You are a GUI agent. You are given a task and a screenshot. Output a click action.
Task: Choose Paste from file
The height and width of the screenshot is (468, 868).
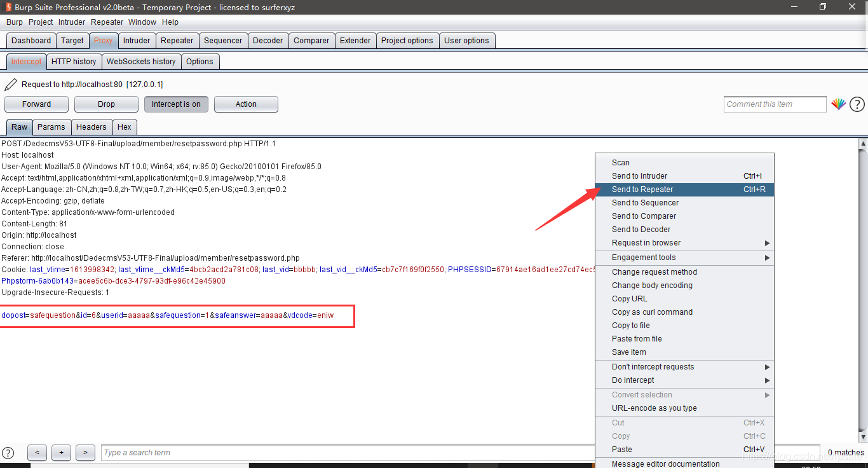pyautogui.click(x=684, y=339)
